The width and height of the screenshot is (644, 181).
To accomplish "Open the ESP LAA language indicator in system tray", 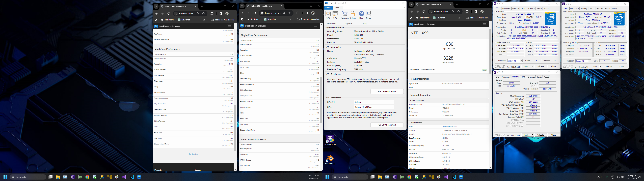I will [612, 177].
